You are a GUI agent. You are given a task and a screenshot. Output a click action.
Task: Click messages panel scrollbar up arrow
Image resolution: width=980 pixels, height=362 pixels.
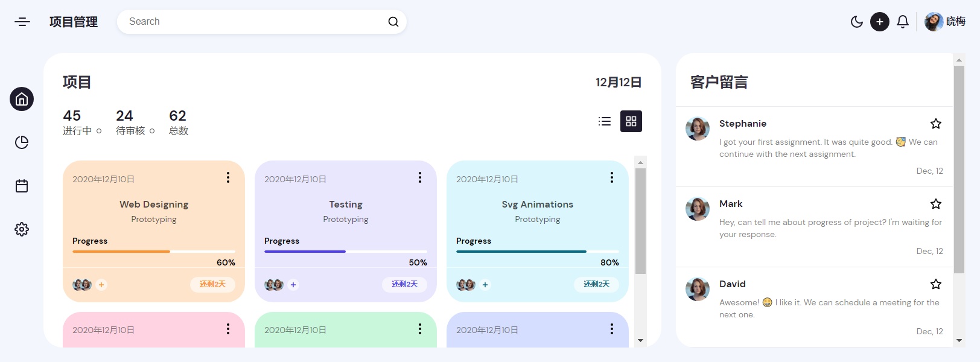click(x=959, y=60)
